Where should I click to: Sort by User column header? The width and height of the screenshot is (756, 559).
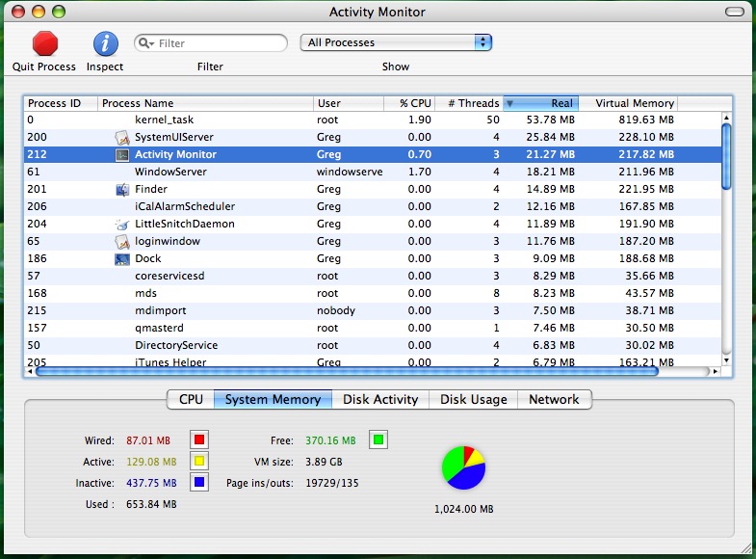click(348, 103)
